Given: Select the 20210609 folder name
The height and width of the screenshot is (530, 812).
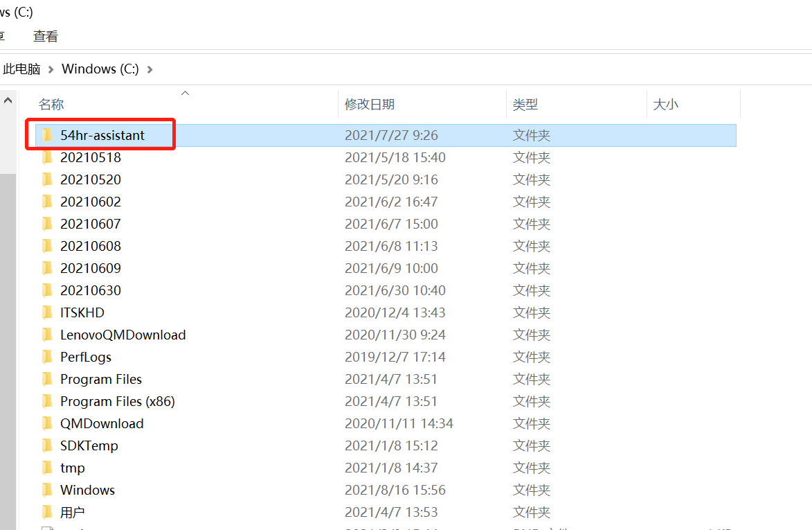Looking at the screenshot, I should 91,268.
